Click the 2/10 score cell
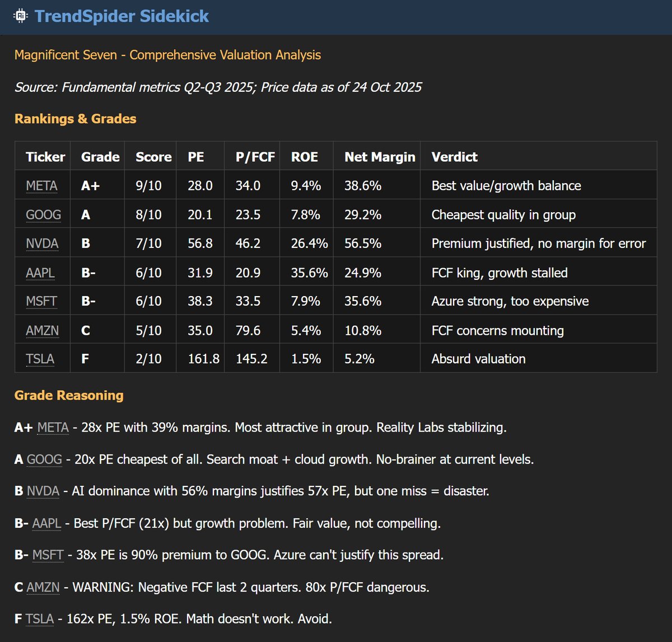Image resolution: width=672 pixels, height=642 pixels. pos(148,359)
